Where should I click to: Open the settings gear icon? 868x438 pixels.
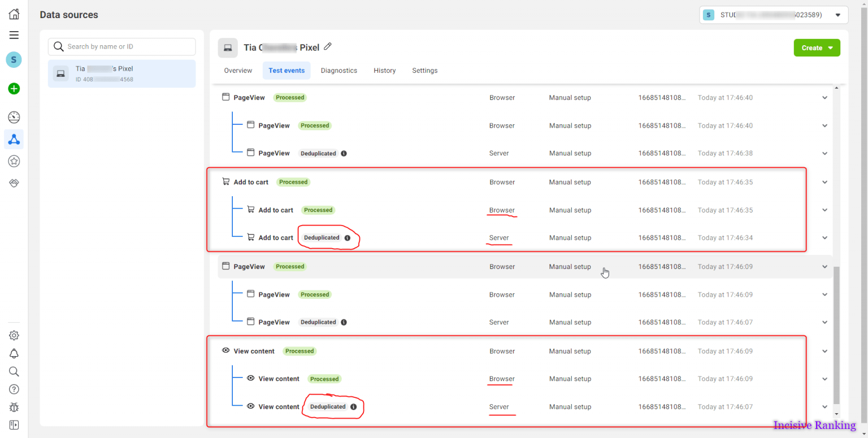pyautogui.click(x=14, y=336)
